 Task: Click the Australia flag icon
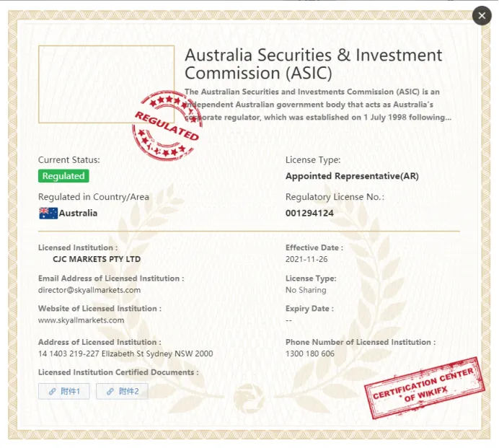48,213
